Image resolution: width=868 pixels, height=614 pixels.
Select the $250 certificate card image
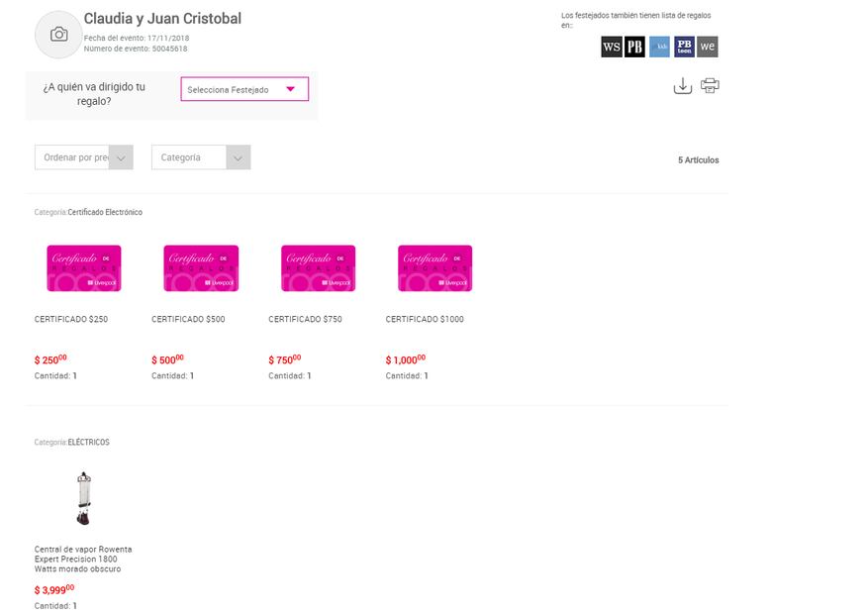coord(84,268)
